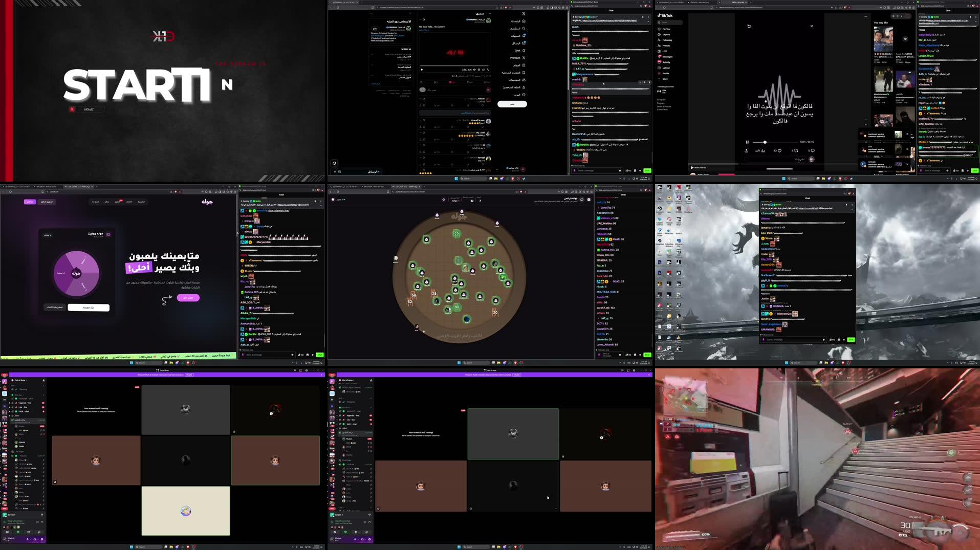Click the purple roulette wheel

click(76, 273)
